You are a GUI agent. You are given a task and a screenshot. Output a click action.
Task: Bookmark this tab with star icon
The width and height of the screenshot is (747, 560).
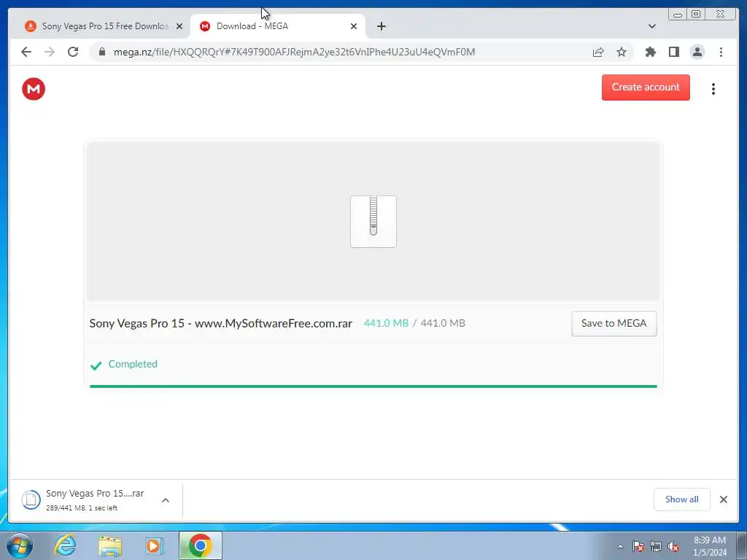point(622,52)
